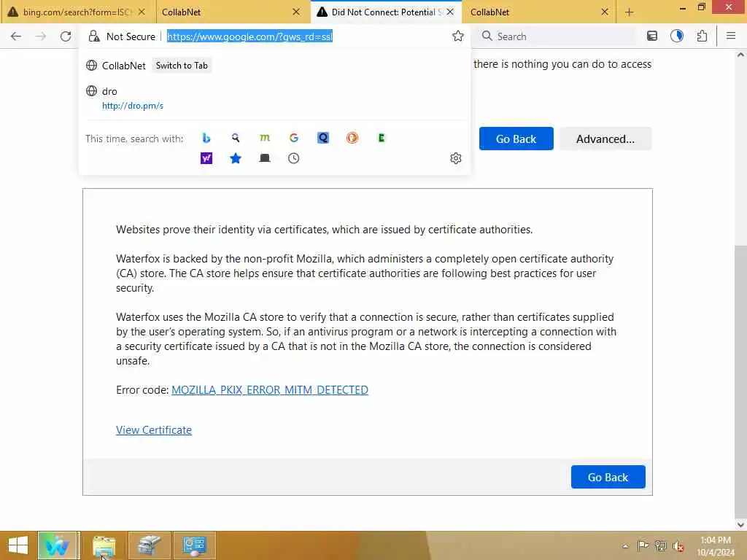
Task: Search this time with Google
Action: click(x=293, y=138)
